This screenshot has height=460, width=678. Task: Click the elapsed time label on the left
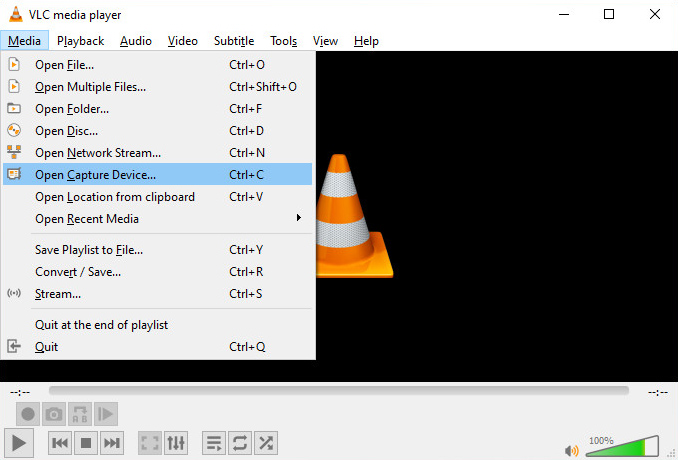[x=20, y=393]
